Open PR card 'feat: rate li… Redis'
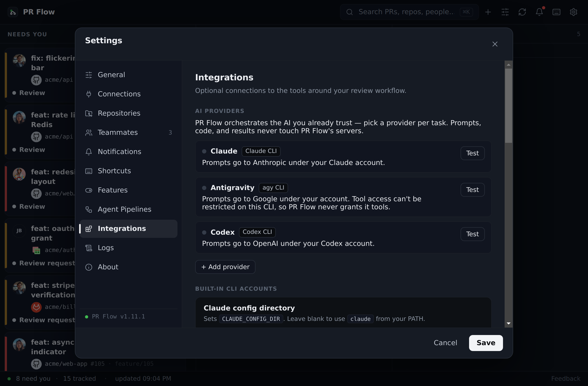The width and height of the screenshot is (588, 386). coord(40,132)
